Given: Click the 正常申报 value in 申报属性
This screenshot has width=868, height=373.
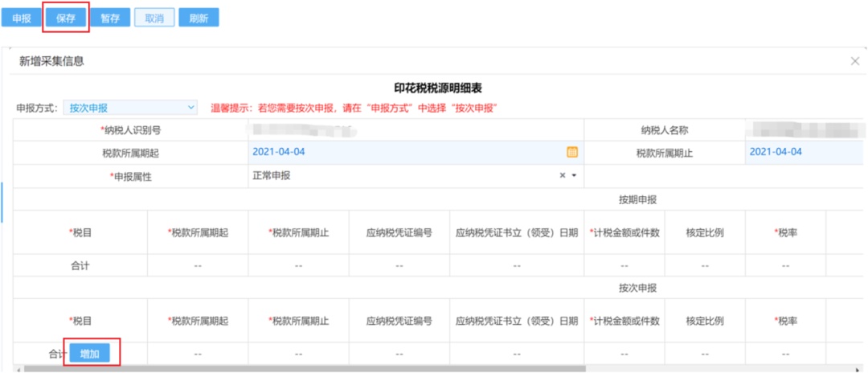Looking at the screenshot, I should [272, 176].
